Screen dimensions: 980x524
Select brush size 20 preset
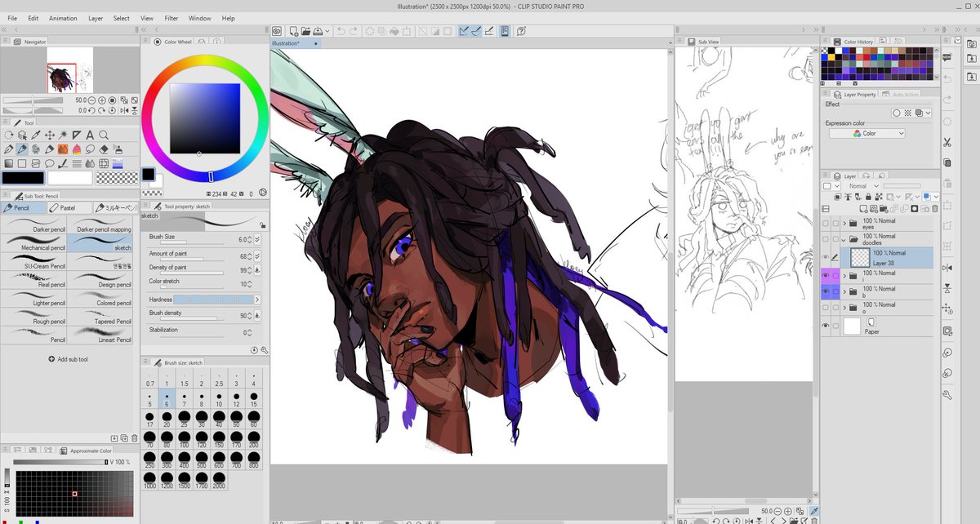(167, 419)
